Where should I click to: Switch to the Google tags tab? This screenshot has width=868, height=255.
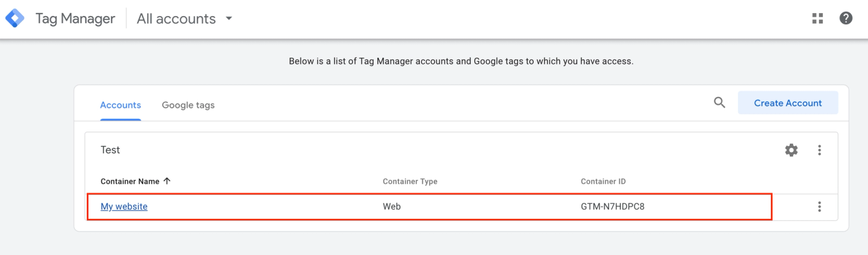[x=188, y=105]
